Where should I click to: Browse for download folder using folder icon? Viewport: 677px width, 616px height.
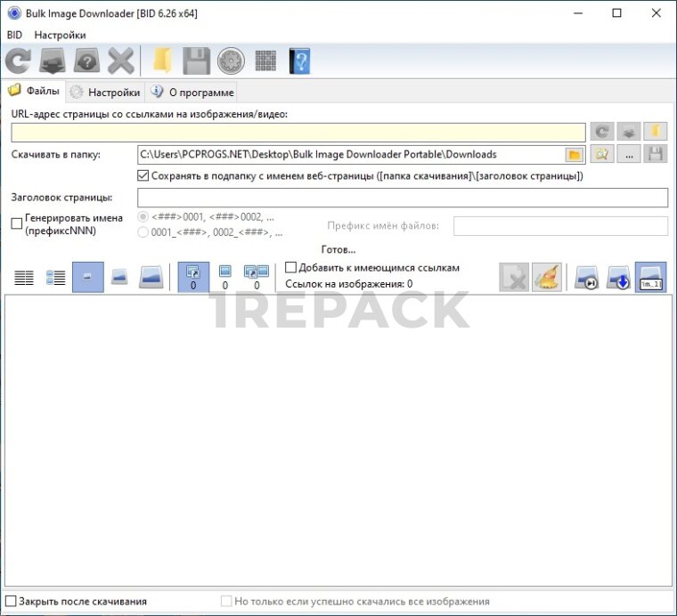575,155
